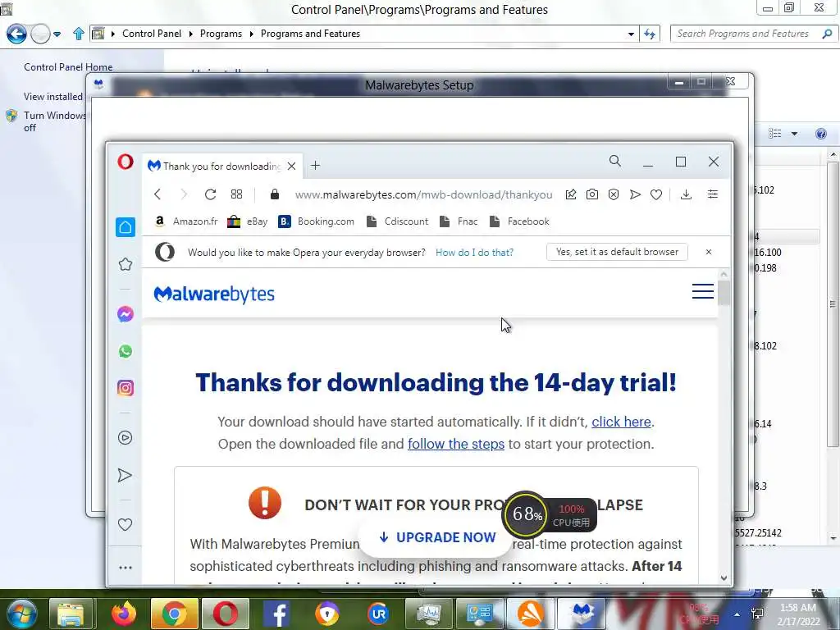Image resolution: width=840 pixels, height=630 pixels.
Task: Open heart pinboards icon in Opera sidebar
Action: tap(125, 524)
